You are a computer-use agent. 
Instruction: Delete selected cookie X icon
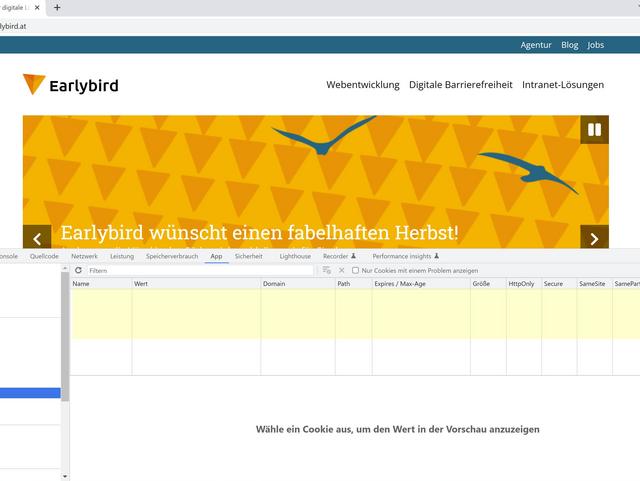[x=342, y=270]
